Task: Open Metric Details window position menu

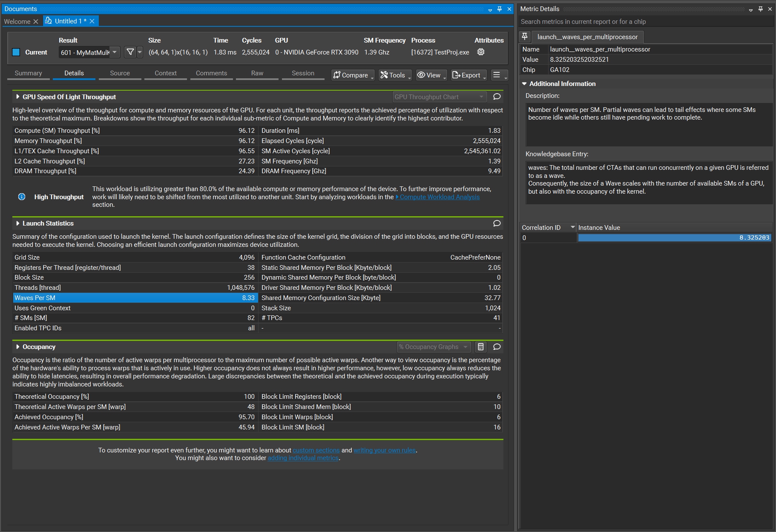Action: [x=751, y=9]
